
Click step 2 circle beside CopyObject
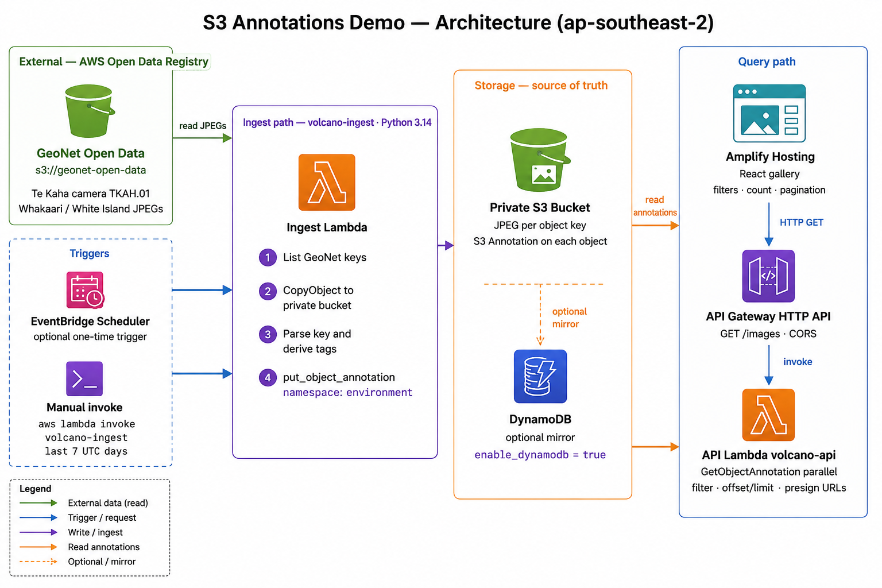[268, 291]
